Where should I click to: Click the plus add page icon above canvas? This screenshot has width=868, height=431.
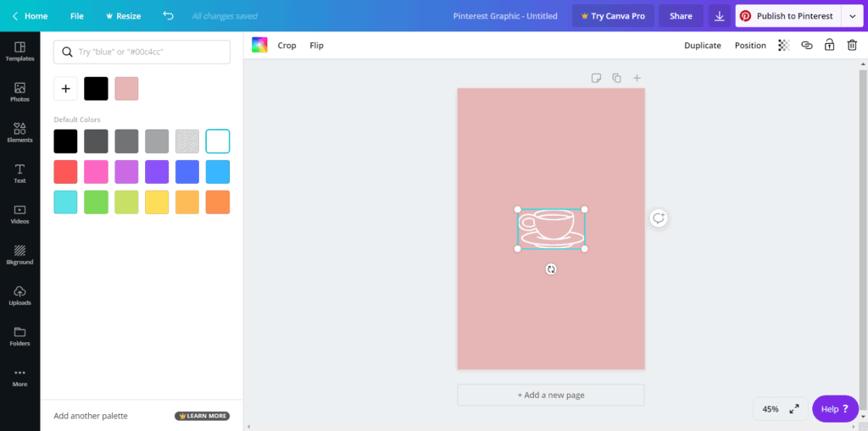coord(637,78)
